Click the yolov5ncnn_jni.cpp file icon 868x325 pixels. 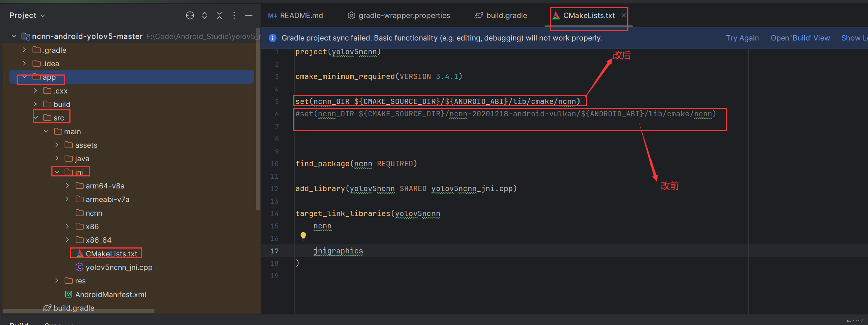pos(78,268)
